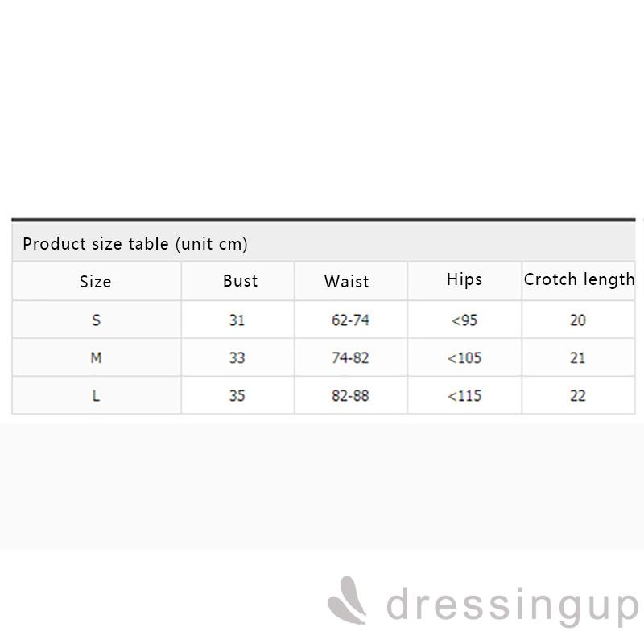Click the Waist column header
644x644 pixels.
pos(347,282)
